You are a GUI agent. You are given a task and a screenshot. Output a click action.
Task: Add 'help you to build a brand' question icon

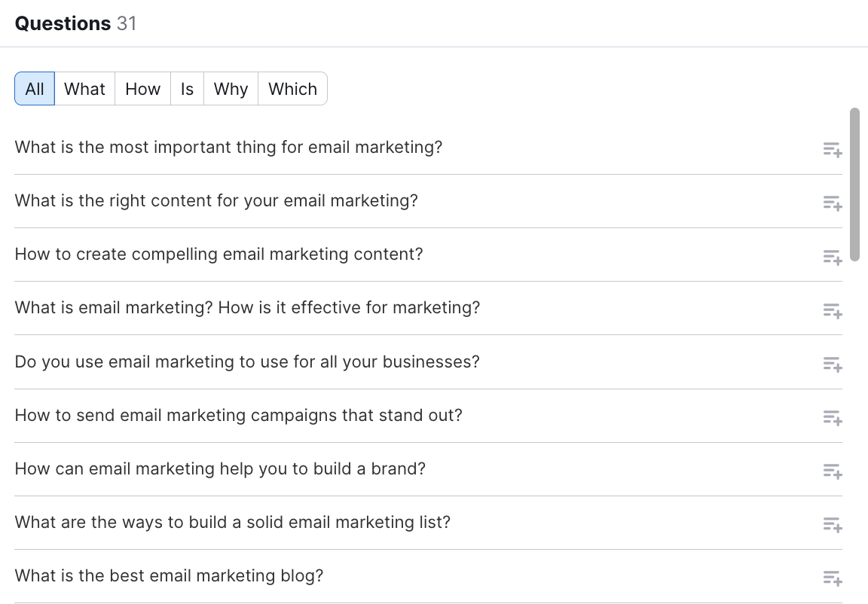pyautogui.click(x=832, y=471)
